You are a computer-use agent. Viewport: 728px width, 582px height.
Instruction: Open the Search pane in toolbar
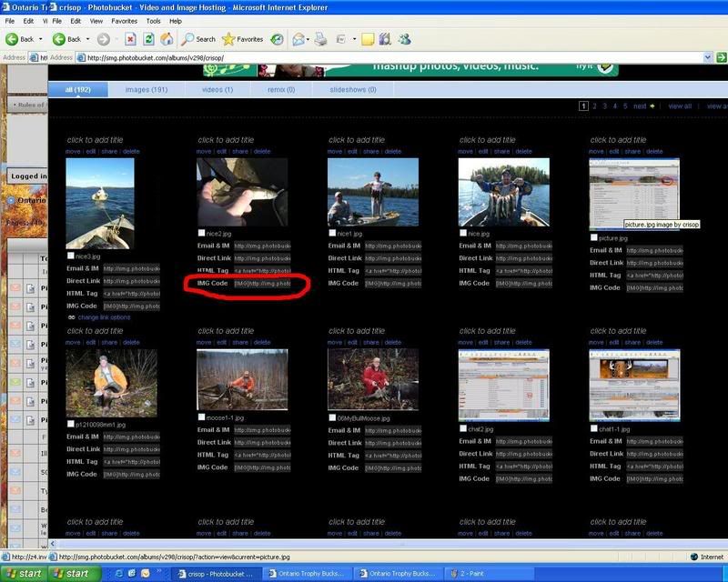click(198, 39)
